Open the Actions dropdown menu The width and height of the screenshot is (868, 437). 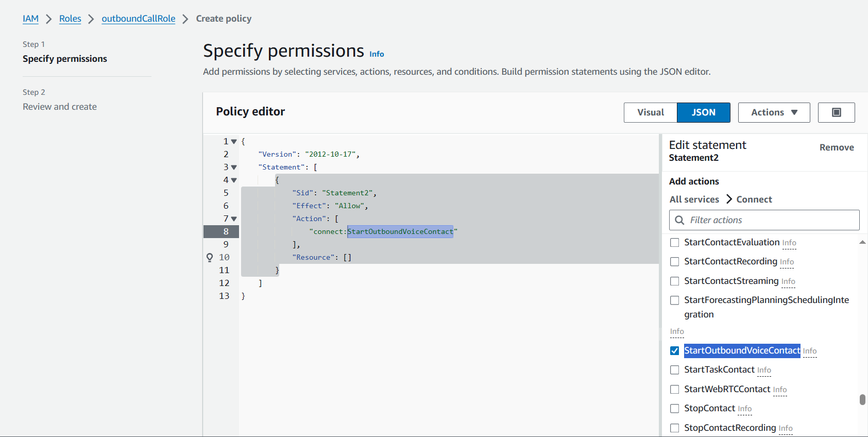coord(774,112)
